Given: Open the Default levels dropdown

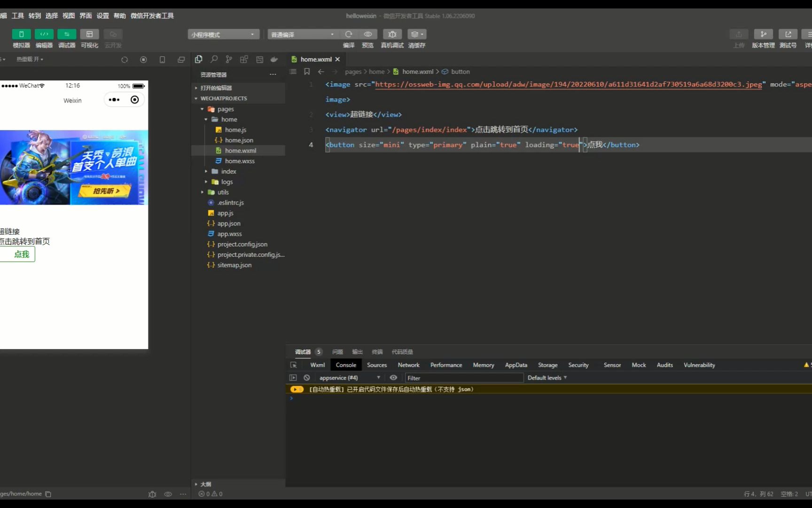Looking at the screenshot, I should (547, 378).
